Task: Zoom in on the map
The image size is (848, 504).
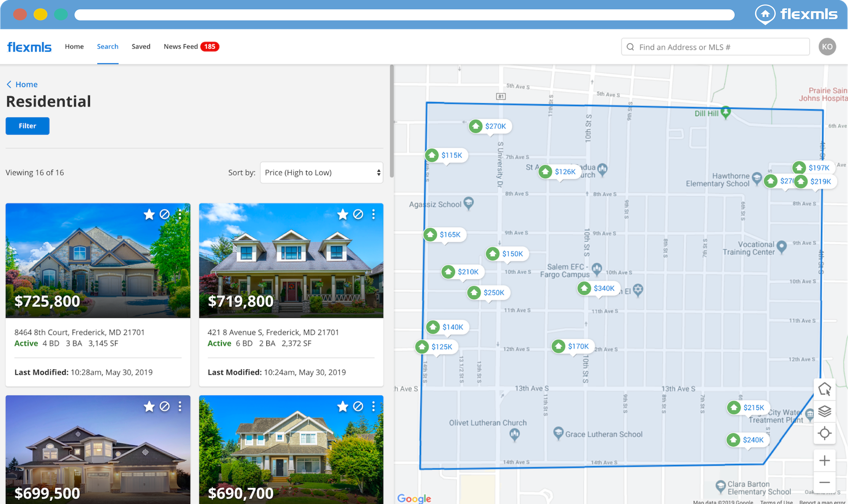Action: coord(824,461)
